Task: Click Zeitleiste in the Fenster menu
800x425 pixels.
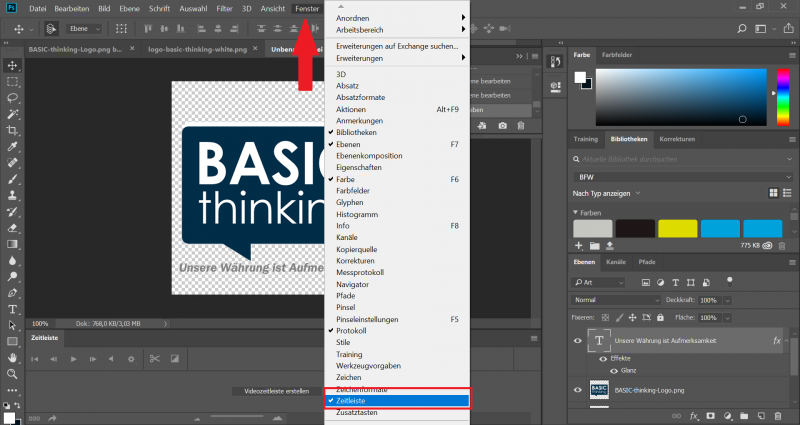Action: click(397, 401)
